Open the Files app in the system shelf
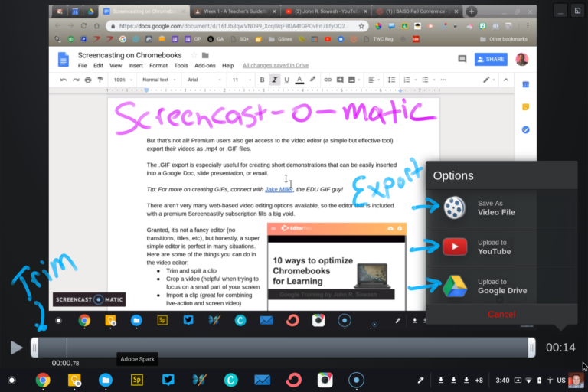Screen dimensions: 588x392 click(x=106, y=381)
